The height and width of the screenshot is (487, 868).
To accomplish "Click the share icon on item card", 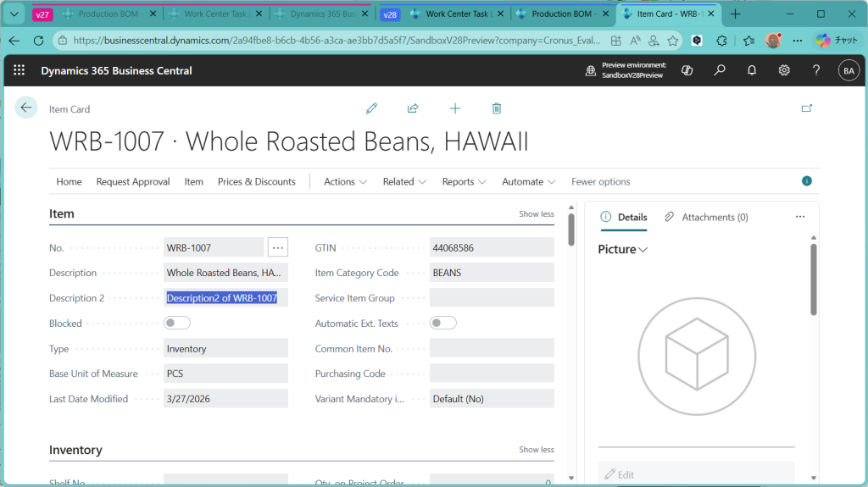I will pos(413,108).
